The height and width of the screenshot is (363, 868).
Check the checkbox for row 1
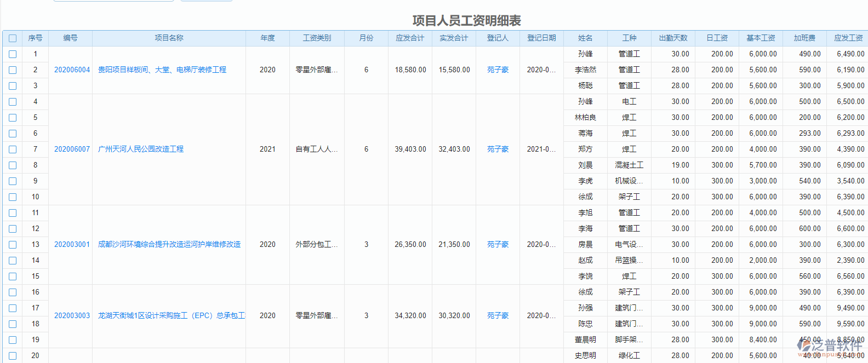(x=13, y=54)
